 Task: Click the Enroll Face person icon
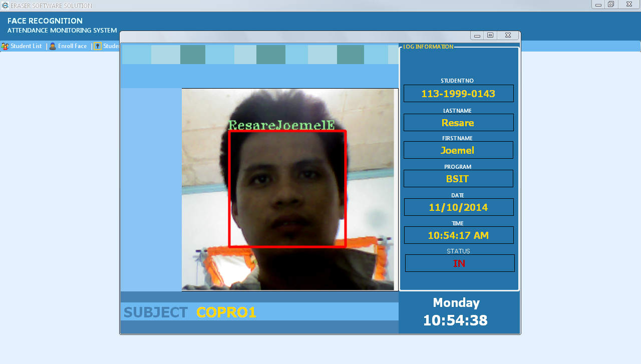pyautogui.click(x=53, y=46)
